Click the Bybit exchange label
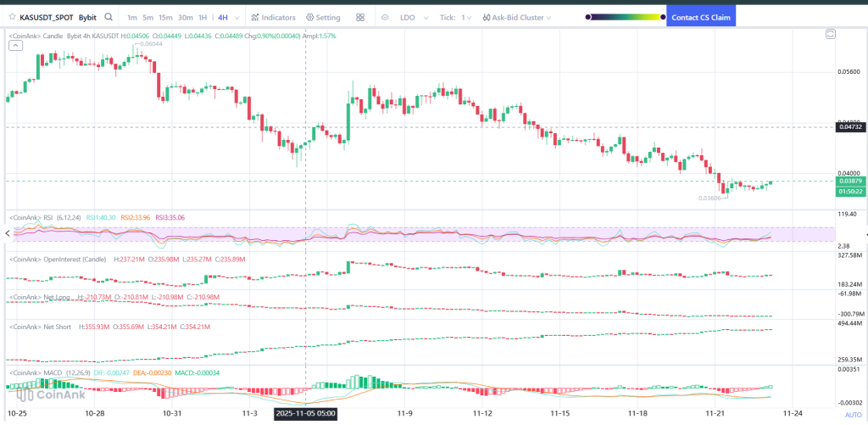This screenshot has height=425, width=868. pyautogui.click(x=87, y=17)
